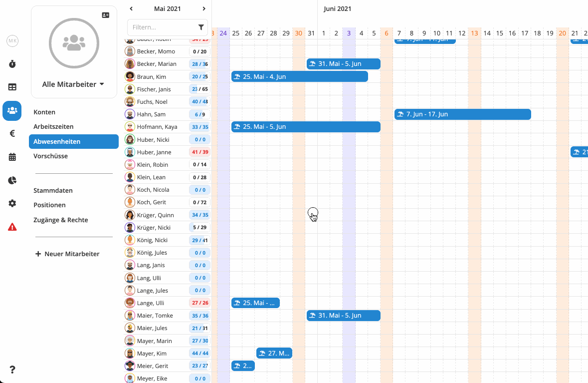Open the table view icon in sidebar
This screenshot has height=383, width=588.
tap(12, 87)
